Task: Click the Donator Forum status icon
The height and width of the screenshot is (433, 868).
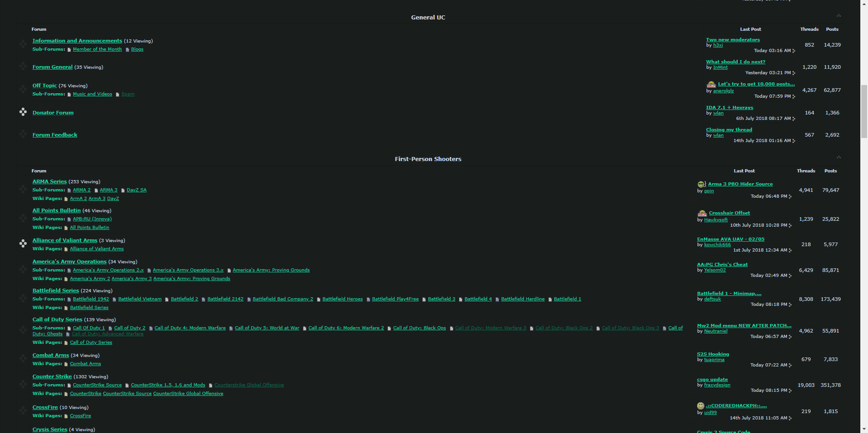Action: click(23, 112)
